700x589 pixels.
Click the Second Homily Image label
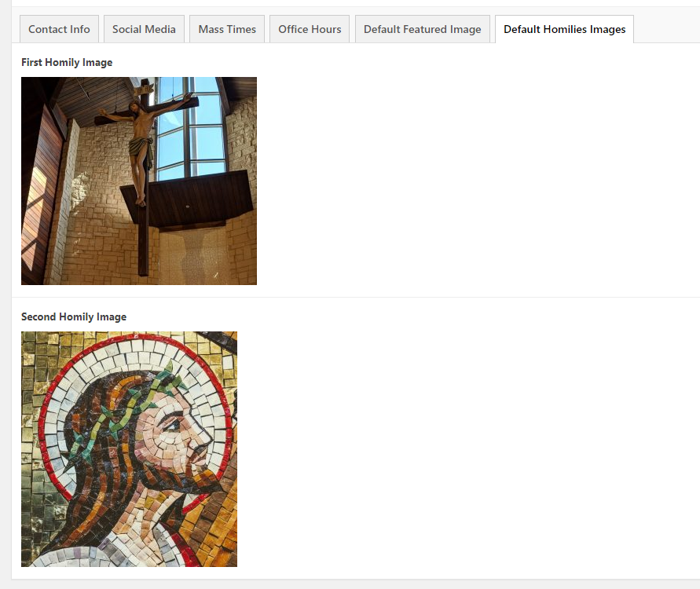pyautogui.click(x=74, y=316)
